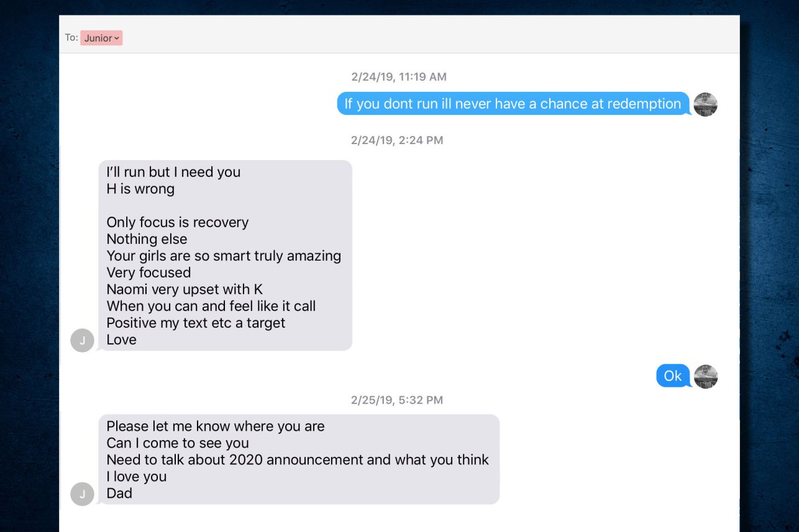Click the "Please let me know where you are" line

coord(215,426)
